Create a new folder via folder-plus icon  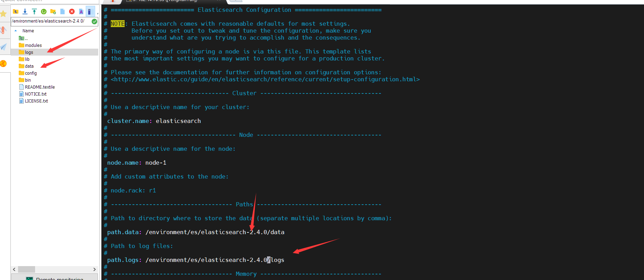(x=53, y=11)
